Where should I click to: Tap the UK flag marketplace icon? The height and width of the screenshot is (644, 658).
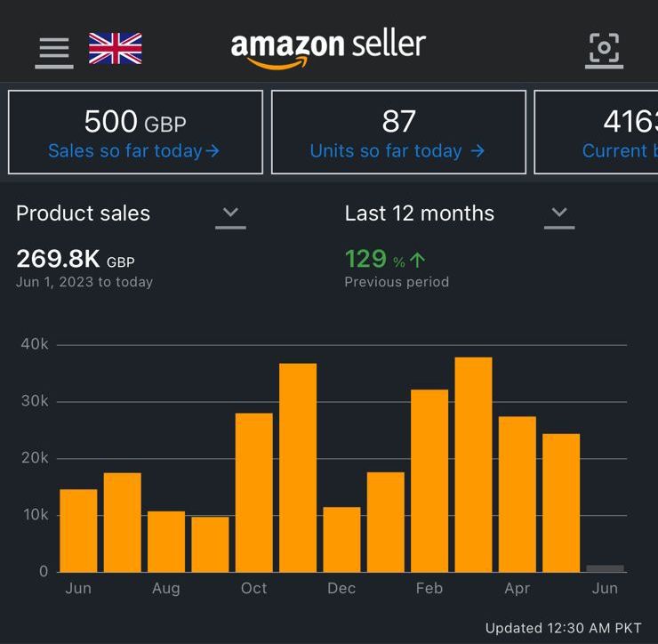tap(116, 48)
